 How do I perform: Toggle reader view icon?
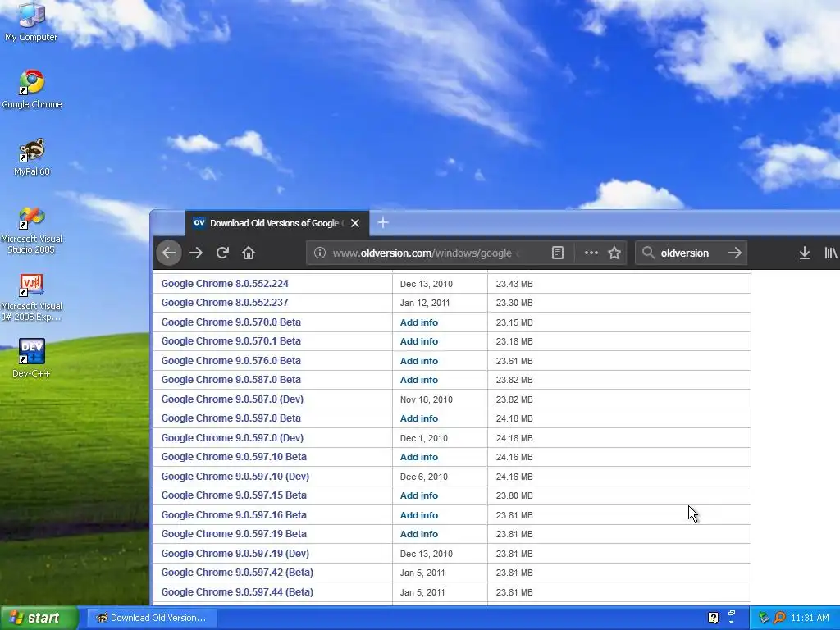[558, 253]
